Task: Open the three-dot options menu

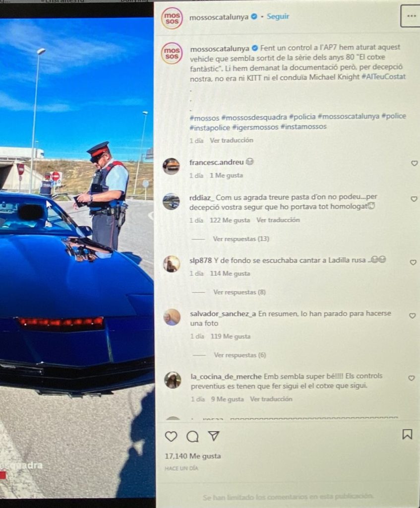Action: click(411, 16)
